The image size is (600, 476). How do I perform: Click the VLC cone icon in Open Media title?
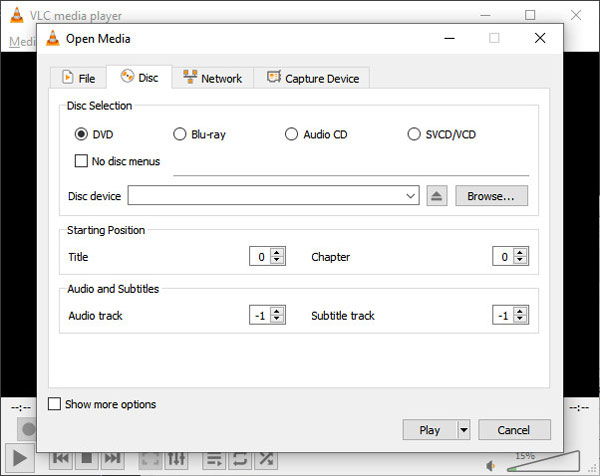click(x=53, y=38)
